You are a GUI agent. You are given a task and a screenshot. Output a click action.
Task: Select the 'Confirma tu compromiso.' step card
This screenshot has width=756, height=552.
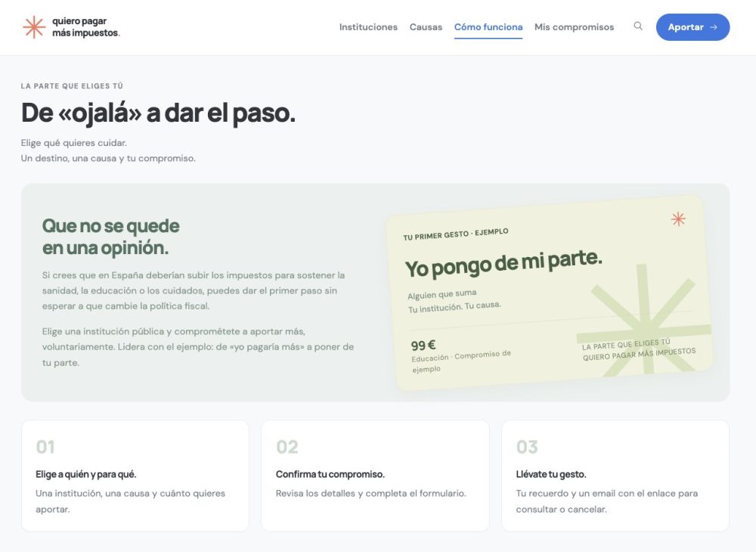point(375,476)
